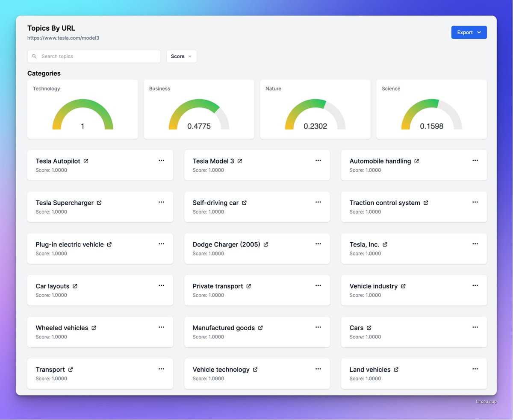Open three-dot menu on Car layouts card
Viewport: 513px width, 420px height.
(x=161, y=285)
